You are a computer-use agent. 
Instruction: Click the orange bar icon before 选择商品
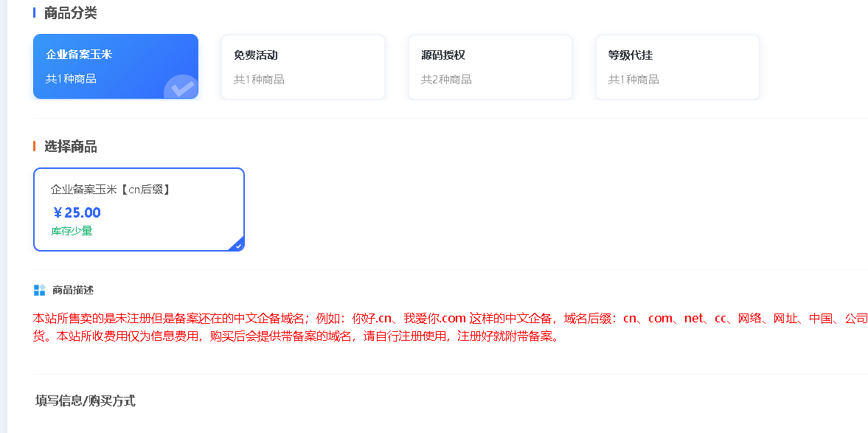[x=33, y=147]
